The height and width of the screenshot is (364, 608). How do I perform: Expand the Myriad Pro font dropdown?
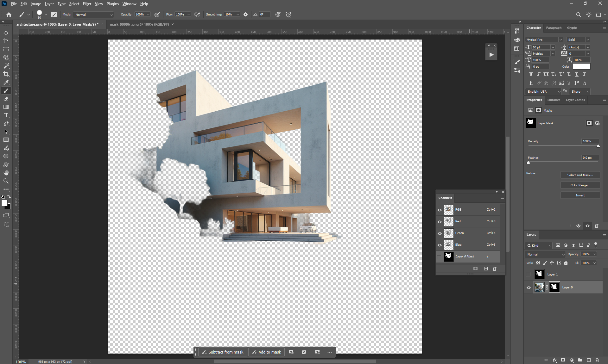tap(560, 40)
